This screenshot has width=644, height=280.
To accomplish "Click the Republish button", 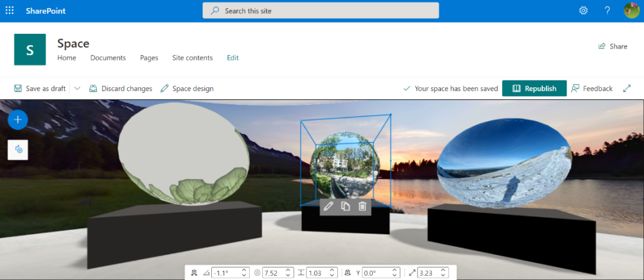I will 535,88.
